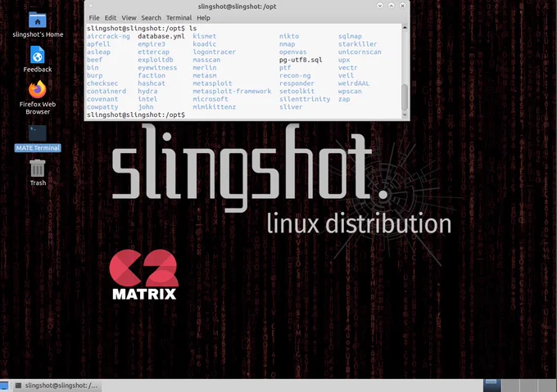Click the 'pg-utf8.sql' file name

tap(301, 60)
